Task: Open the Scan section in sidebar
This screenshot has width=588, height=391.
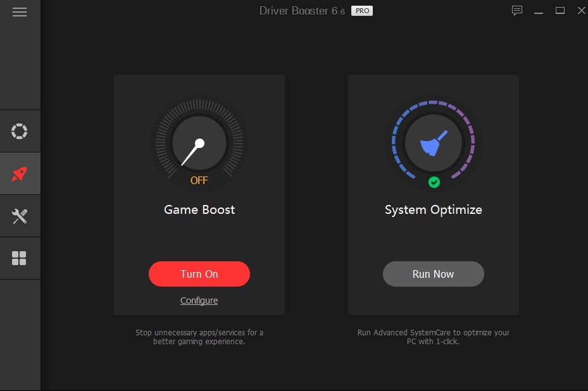Action: (19, 131)
